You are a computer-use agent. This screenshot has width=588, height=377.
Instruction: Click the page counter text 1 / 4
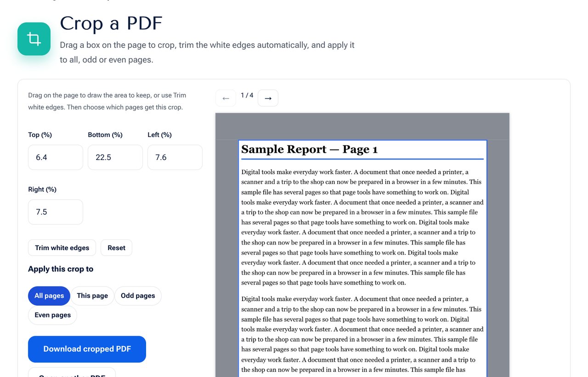point(247,95)
